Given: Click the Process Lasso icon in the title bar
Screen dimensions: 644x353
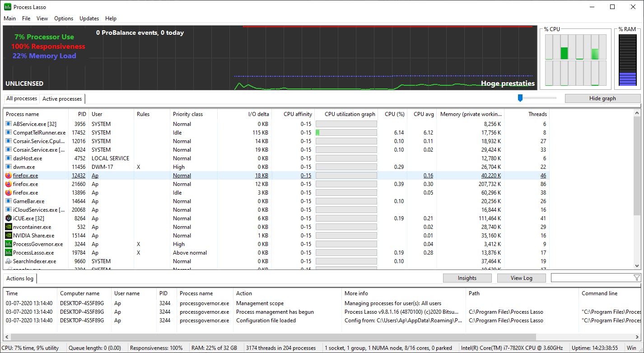Looking at the screenshot, I should (x=6, y=7).
